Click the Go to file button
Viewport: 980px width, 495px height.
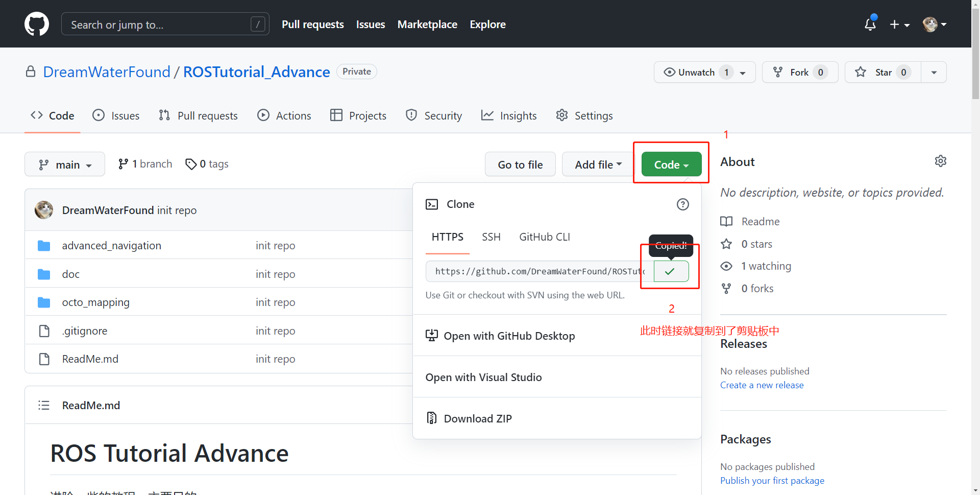(520, 164)
